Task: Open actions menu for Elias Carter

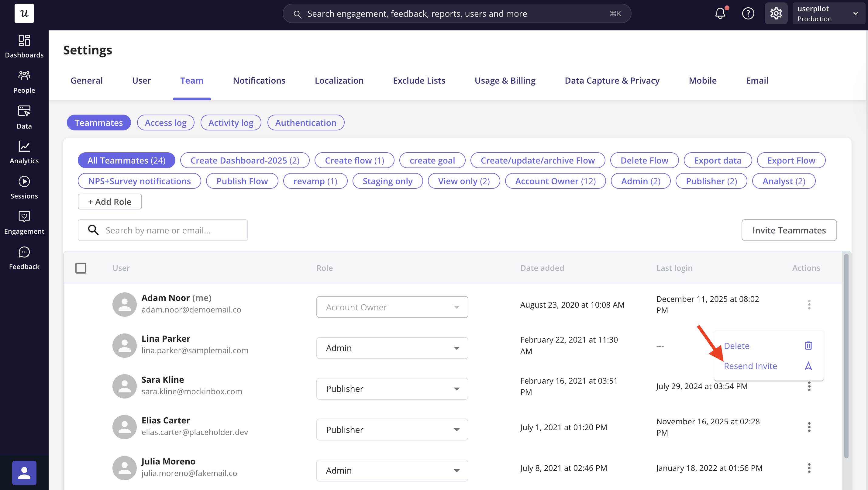Action: [809, 427]
